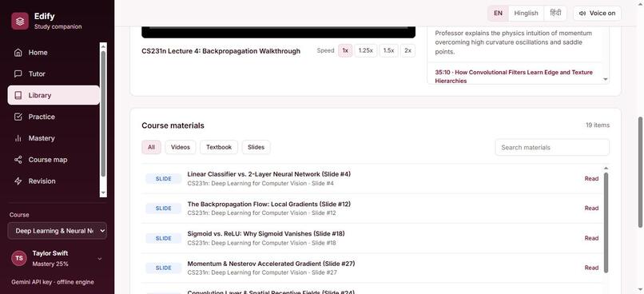Click the 19 items count
The height and width of the screenshot is (294, 644).
598,125
